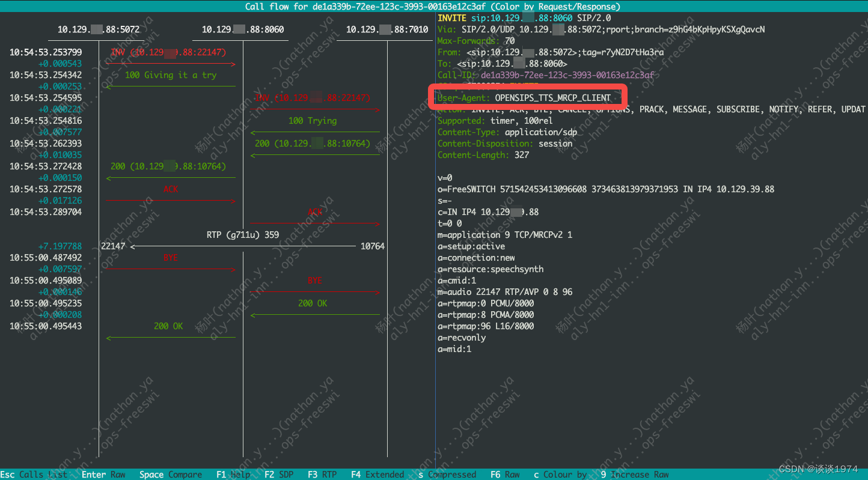
Task: Select the '100 Trying' message arrow
Action: pos(315,132)
